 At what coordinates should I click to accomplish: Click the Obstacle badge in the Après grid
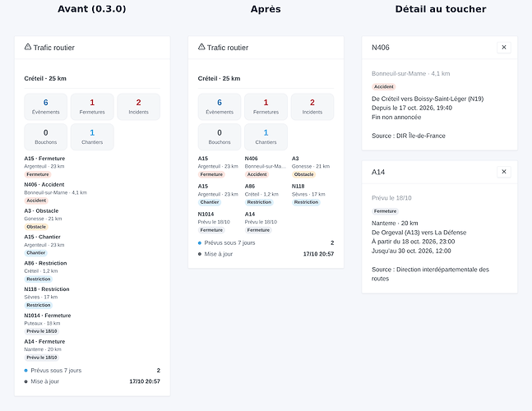point(303,174)
